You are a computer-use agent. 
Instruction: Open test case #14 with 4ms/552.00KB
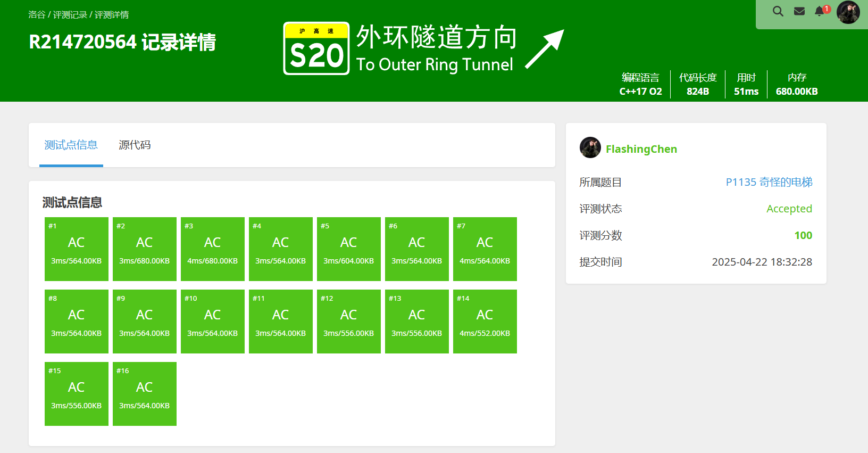[485, 322]
